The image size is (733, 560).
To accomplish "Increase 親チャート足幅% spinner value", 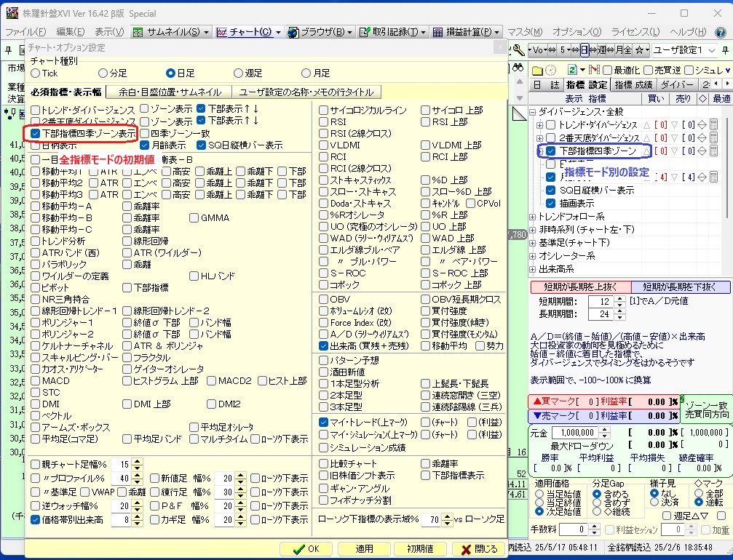I will (137, 461).
